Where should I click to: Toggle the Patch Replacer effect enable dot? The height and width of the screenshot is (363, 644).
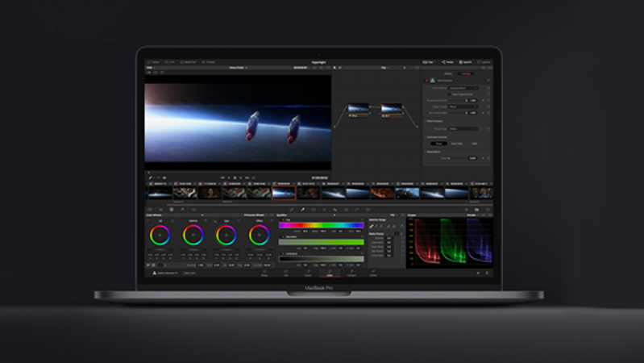[x=426, y=81]
